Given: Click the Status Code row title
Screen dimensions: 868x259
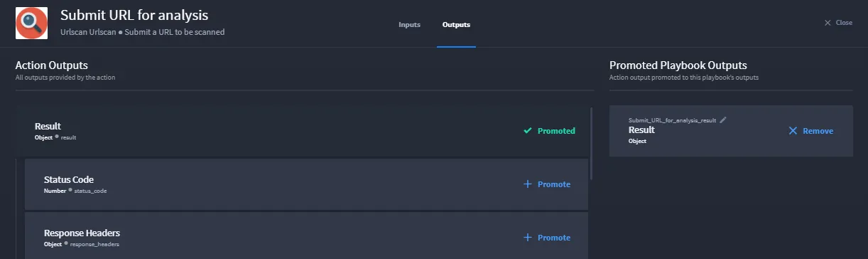Looking at the screenshot, I should (69, 180).
